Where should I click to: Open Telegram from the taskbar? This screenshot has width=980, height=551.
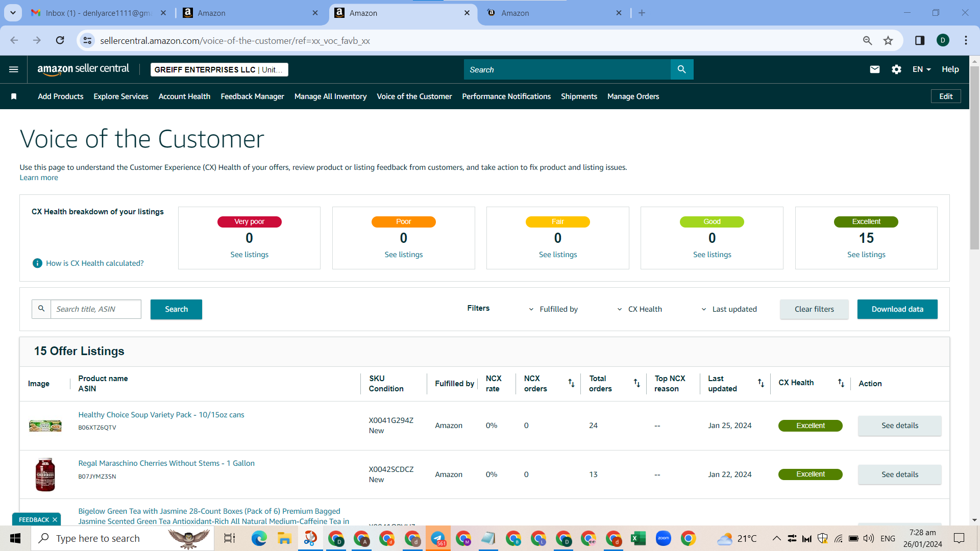tap(438, 538)
